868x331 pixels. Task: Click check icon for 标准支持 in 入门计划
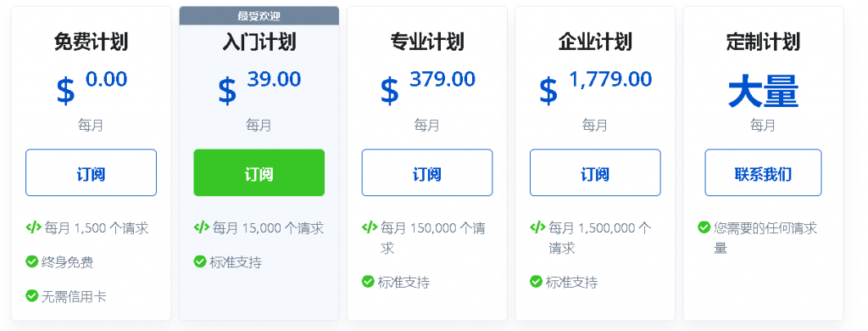(200, 261)
